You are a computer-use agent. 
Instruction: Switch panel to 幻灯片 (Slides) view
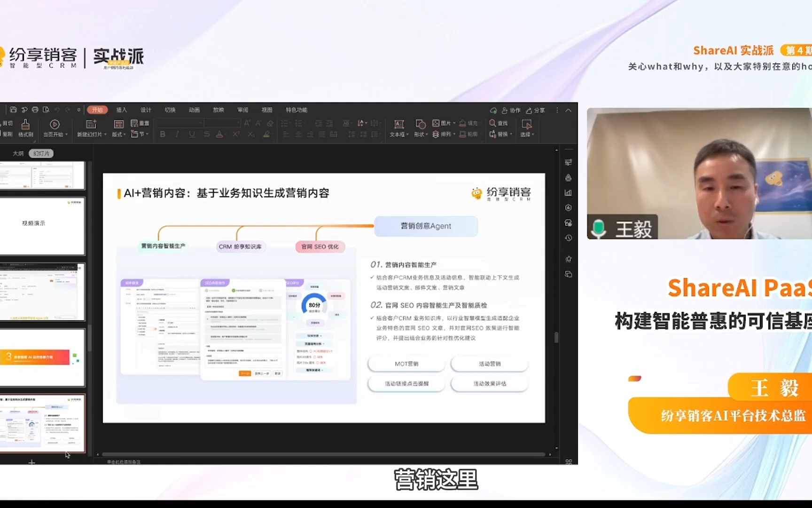[x=41, y=153]
